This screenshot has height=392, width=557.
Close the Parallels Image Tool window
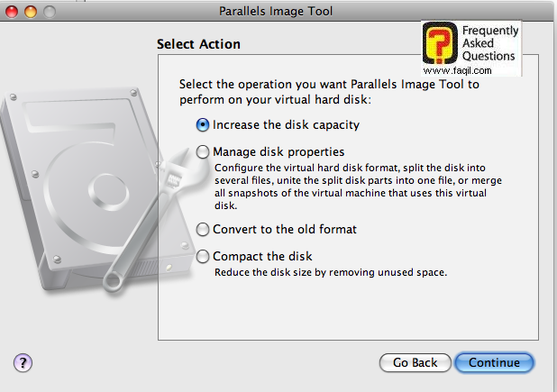11,13
